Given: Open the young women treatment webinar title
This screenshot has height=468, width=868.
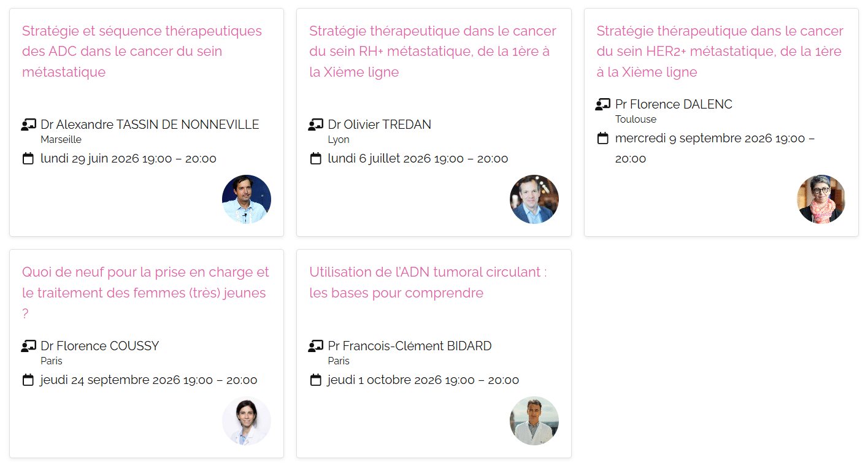Looking at the screenshot, I should tap(145, 293).
